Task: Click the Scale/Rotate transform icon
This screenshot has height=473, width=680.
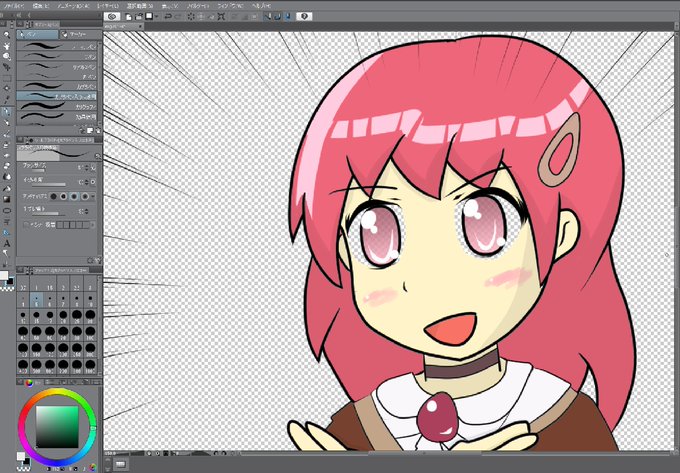Action: coord(221,16)
